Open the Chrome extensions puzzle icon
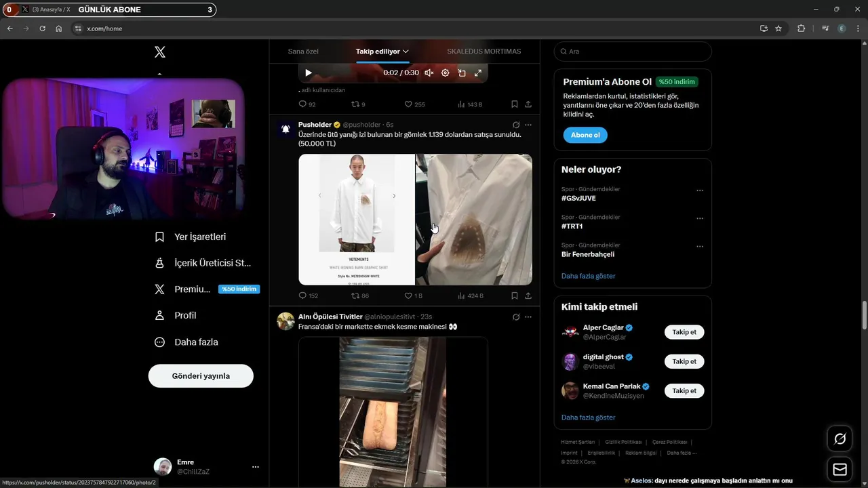Viewport: 868px width, 488px height. tap(802, 28)
